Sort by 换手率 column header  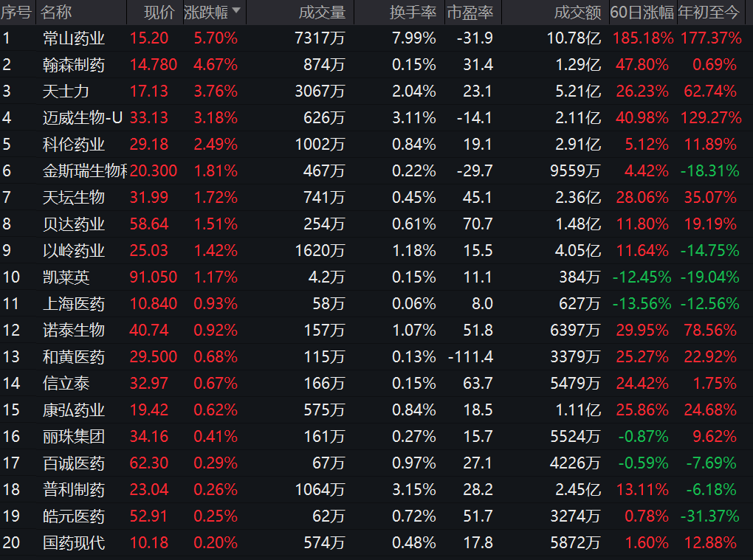point(413,12)
